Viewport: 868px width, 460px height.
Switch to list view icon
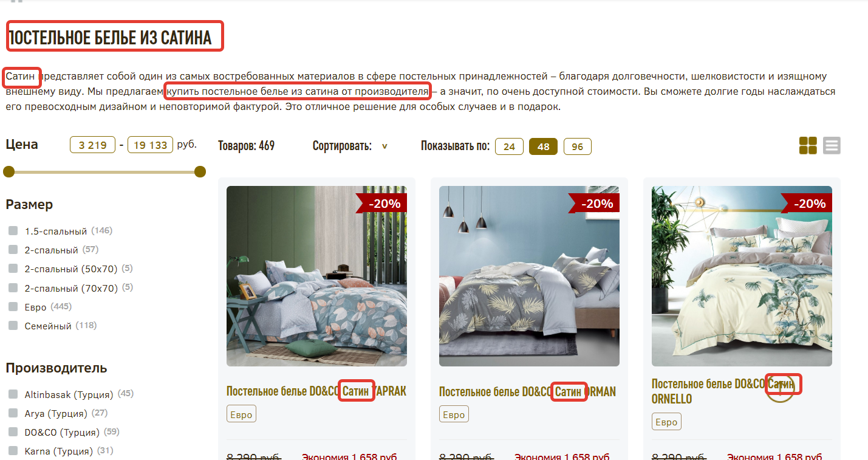(x=832, y=146)
